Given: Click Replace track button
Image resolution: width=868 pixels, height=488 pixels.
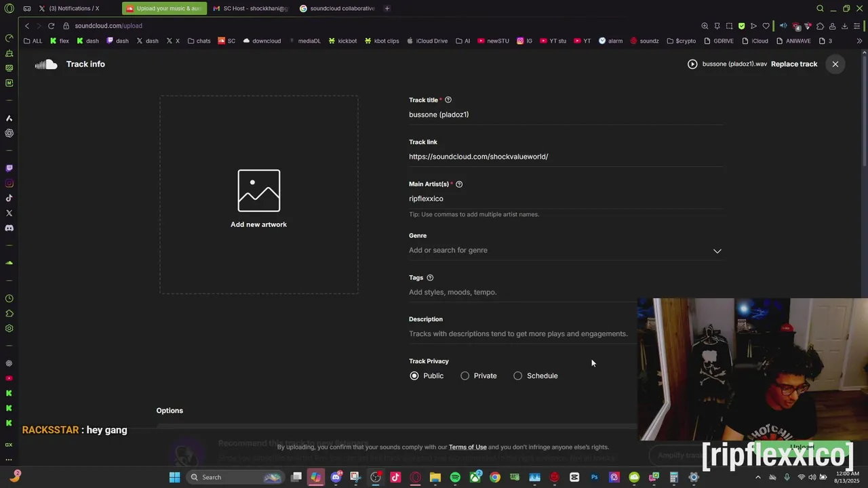Looking at the screenshot, I should pos(794,64).
